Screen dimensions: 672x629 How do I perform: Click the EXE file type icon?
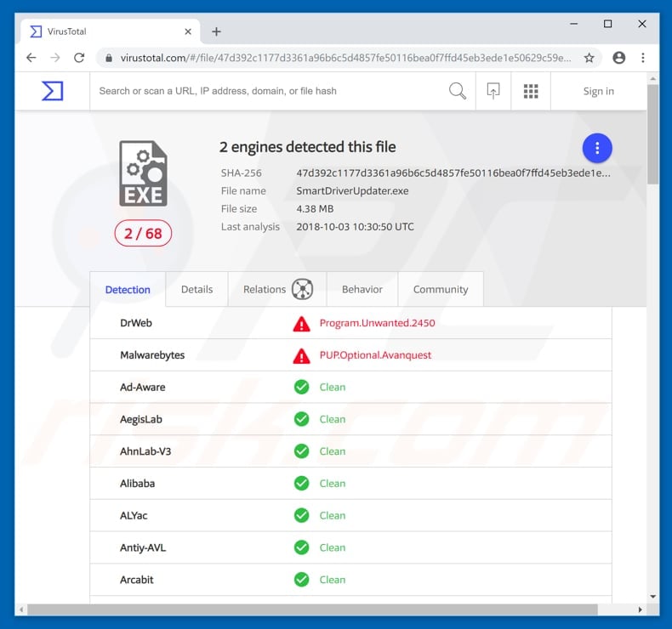pos(143,173)
